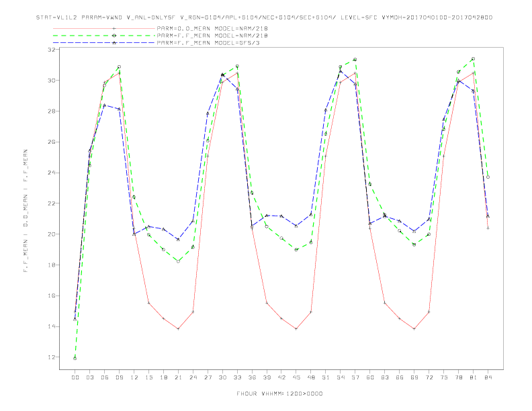The image size is (532, 411).
Task: Click x-axis forecast hour label 60
Action: [x=370, y=377]
